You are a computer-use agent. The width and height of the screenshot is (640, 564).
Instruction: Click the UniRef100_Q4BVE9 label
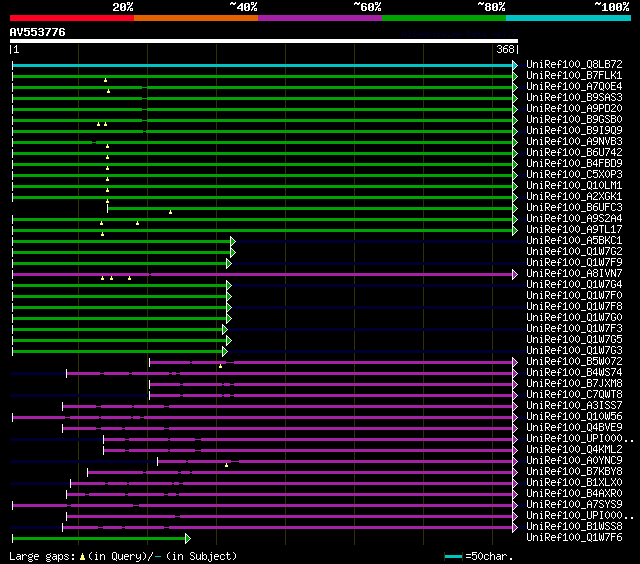574,428
